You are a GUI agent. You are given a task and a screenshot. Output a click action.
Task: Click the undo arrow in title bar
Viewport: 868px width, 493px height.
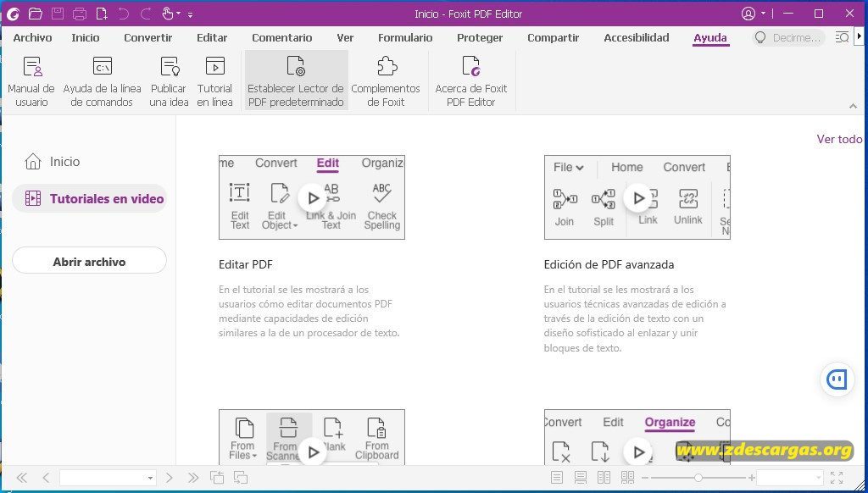click(x=124, y=14)
